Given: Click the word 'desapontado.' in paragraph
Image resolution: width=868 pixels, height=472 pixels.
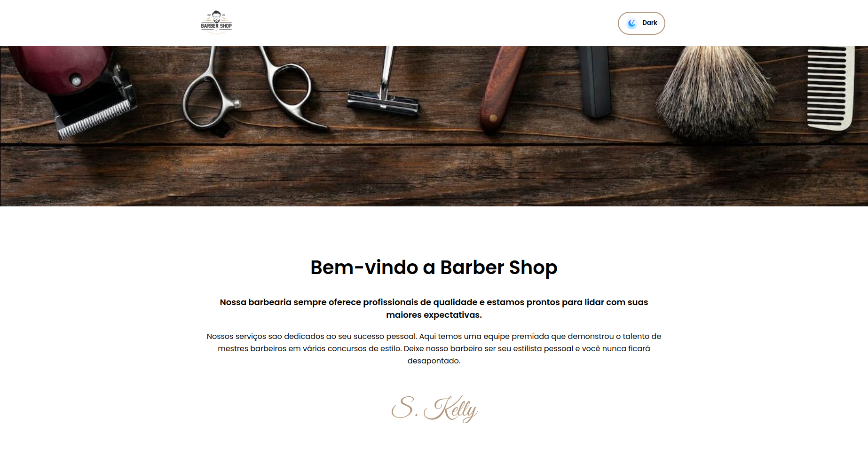Looking at the screenshot, I should click(x=434, y=361).
